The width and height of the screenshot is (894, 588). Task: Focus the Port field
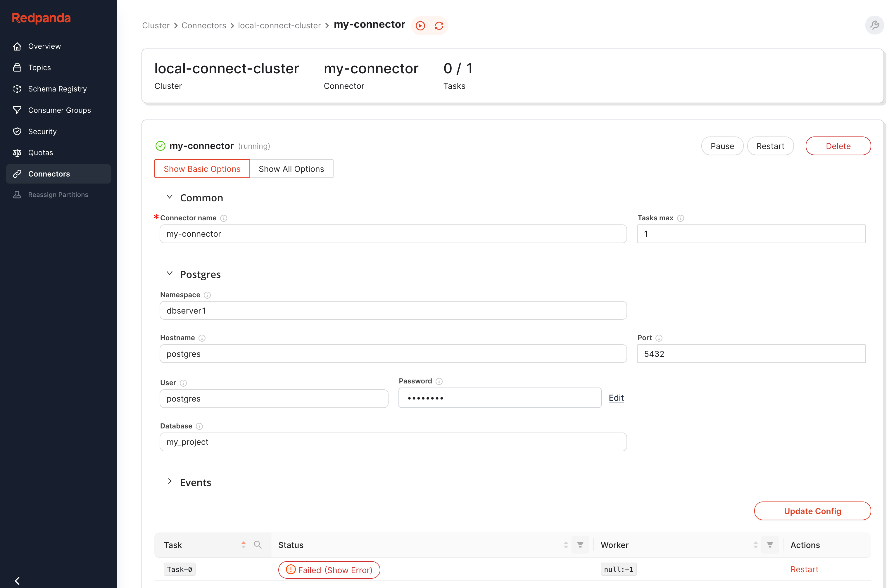[x=751, y=354]
